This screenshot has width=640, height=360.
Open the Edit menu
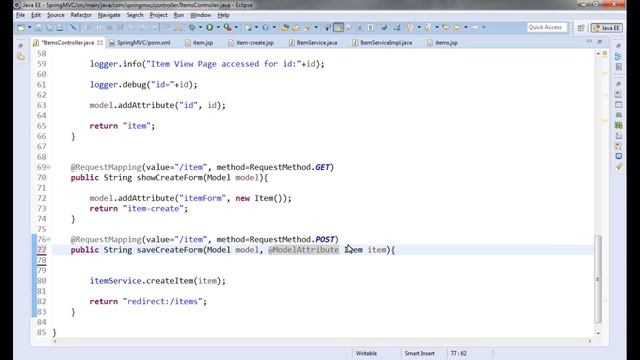(x=36, y=15)
